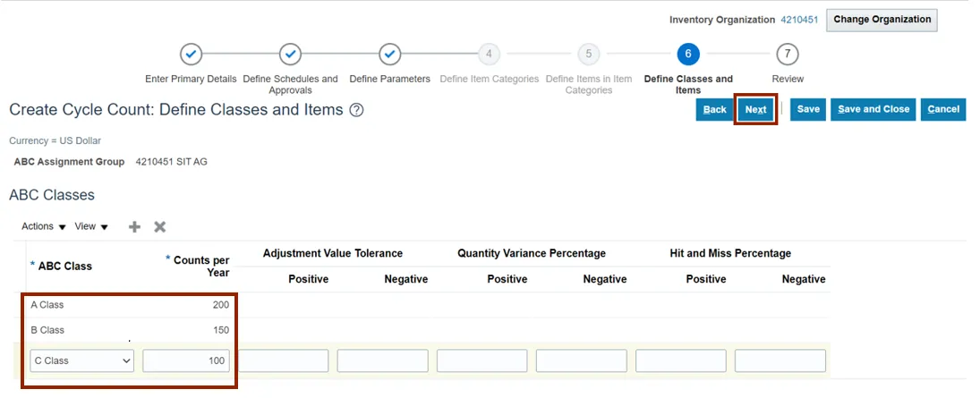Click the Next button

pyautogui.click(x=755, y=109)
